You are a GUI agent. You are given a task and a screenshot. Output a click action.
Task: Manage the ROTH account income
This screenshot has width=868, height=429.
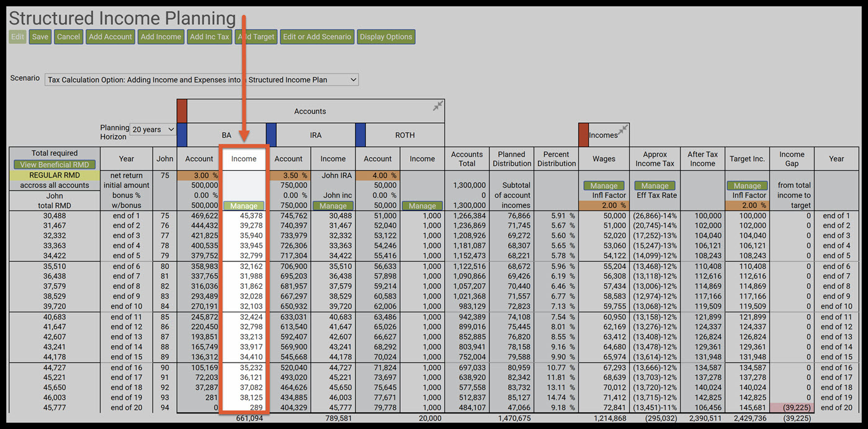click(423, 205)
